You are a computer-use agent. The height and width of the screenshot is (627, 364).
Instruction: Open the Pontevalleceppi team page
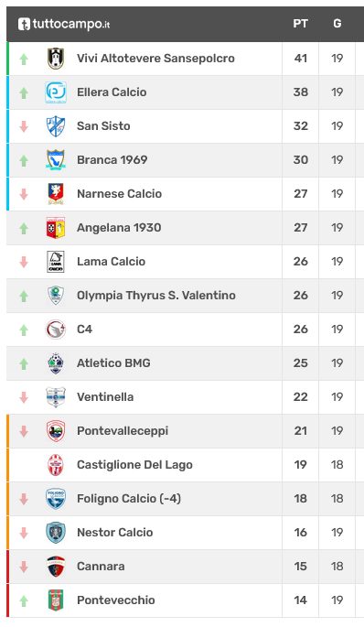[123, 431]
